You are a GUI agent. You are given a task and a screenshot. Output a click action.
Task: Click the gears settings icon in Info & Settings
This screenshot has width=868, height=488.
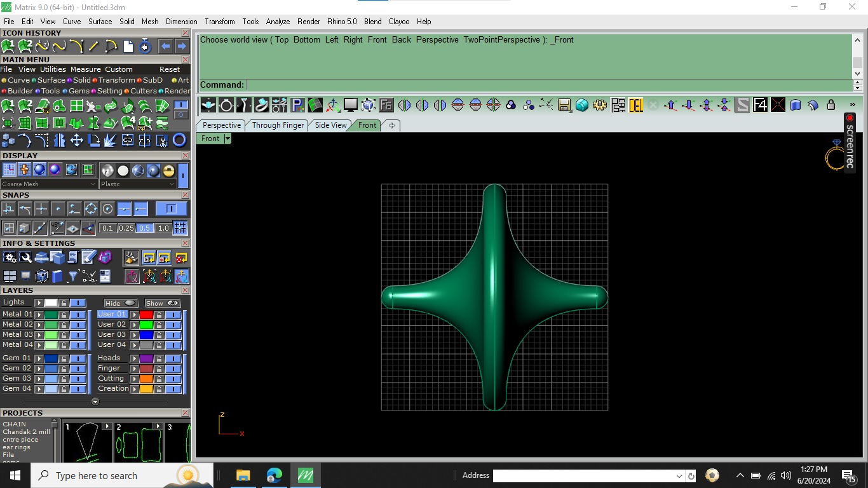(10, 257)
